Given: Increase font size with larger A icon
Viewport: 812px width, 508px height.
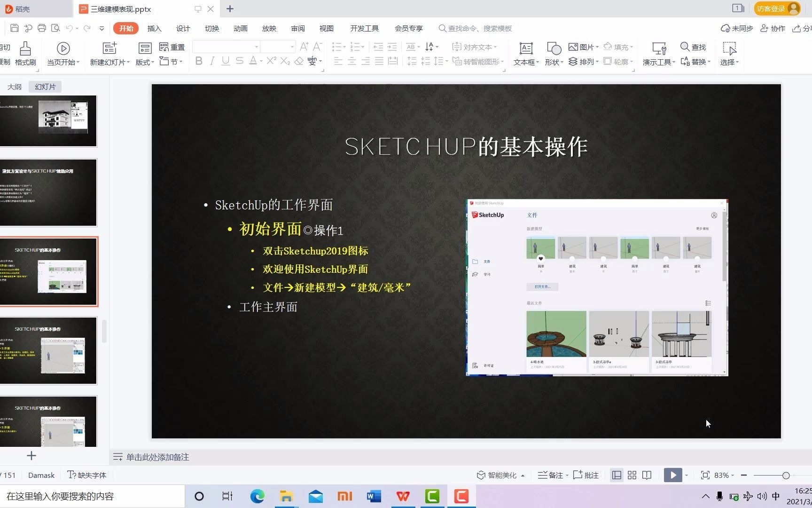Looking at the screenshot, I should (304, 47).
